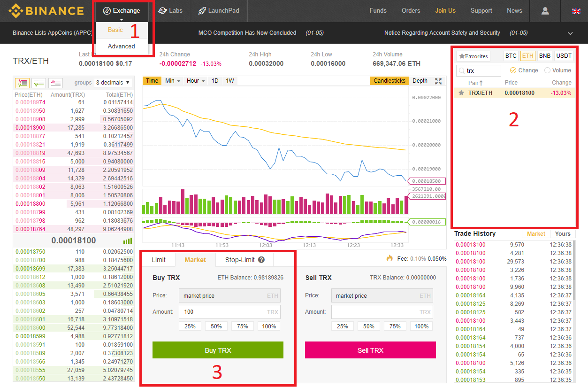The width and height of the screenshot is (588, 388).
Task: Switch to the Market order tab
Action: coord(195,260)
